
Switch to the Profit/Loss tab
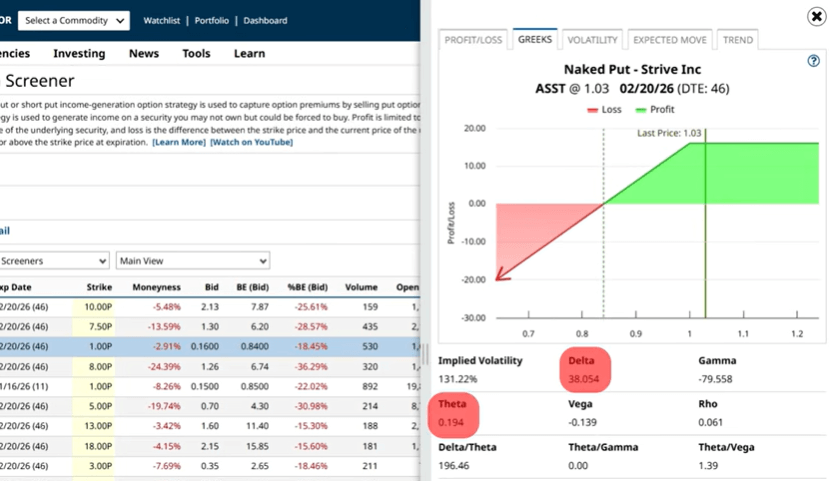[473, 40]
